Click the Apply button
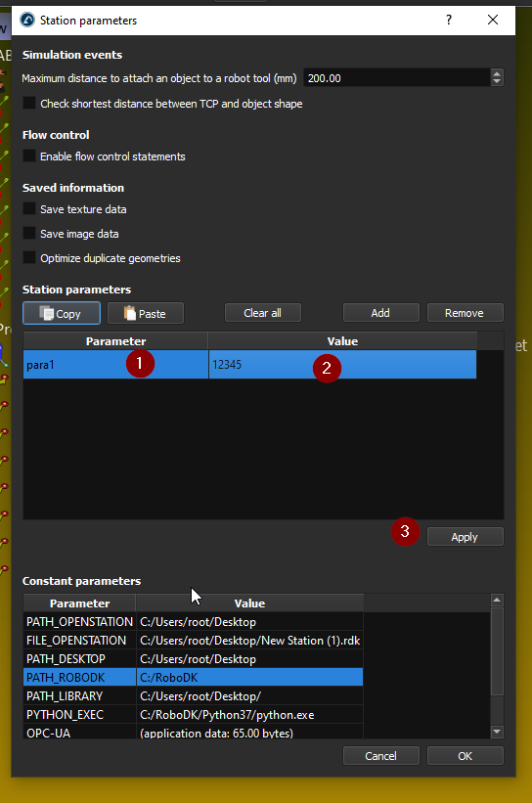This screenshot has width=532, height=803. (465, 537)
